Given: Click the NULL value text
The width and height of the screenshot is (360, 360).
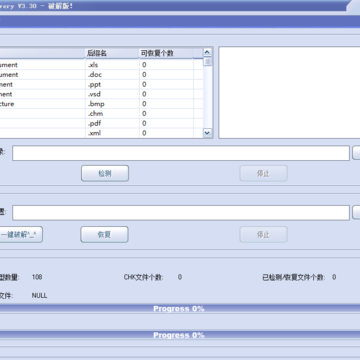Looking at the screenshot, I should point(39,295).
